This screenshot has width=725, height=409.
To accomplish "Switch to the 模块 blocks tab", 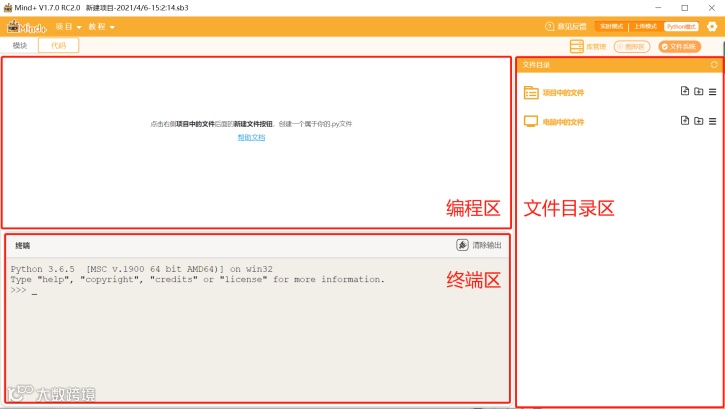I will (20, 45).
